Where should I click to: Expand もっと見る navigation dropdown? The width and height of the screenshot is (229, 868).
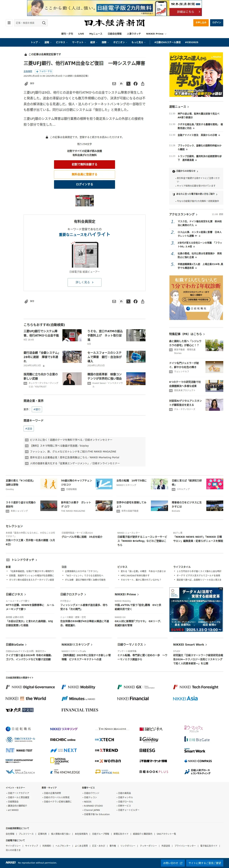[138, 42]
